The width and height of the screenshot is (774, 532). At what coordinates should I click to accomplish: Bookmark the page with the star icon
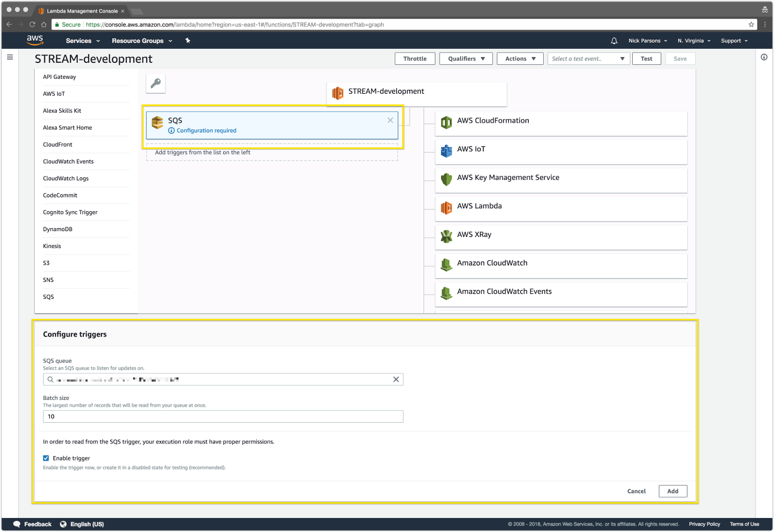[751, 24]
